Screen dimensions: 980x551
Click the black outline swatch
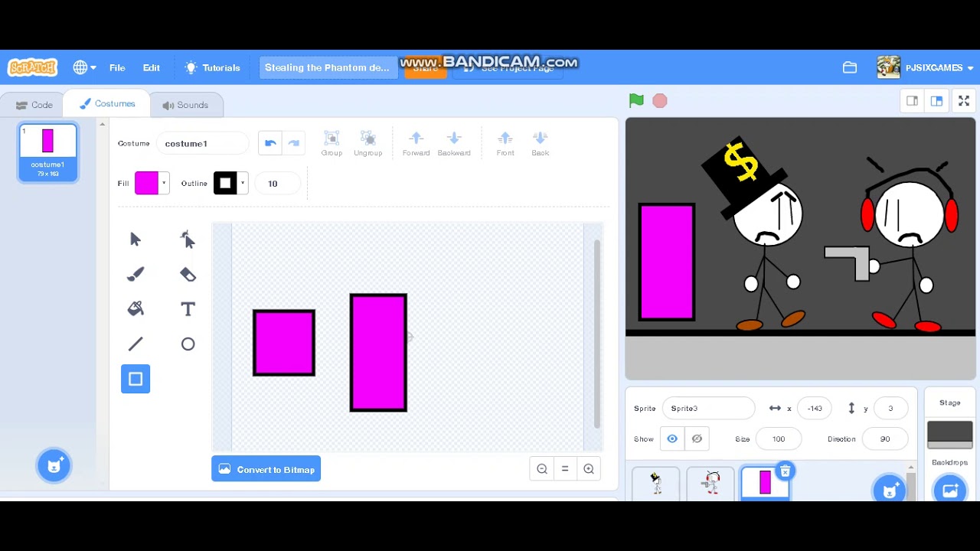[x=225, y=183]
